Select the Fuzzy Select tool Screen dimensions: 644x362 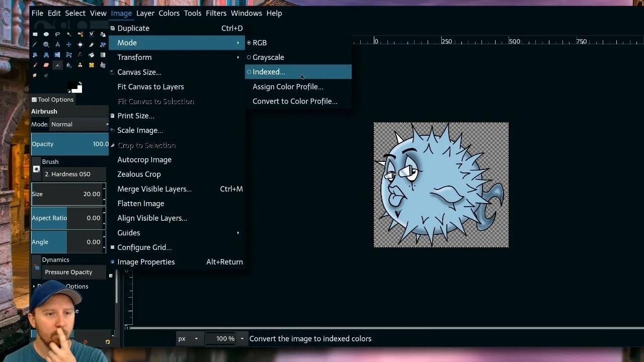click(68, 34)
